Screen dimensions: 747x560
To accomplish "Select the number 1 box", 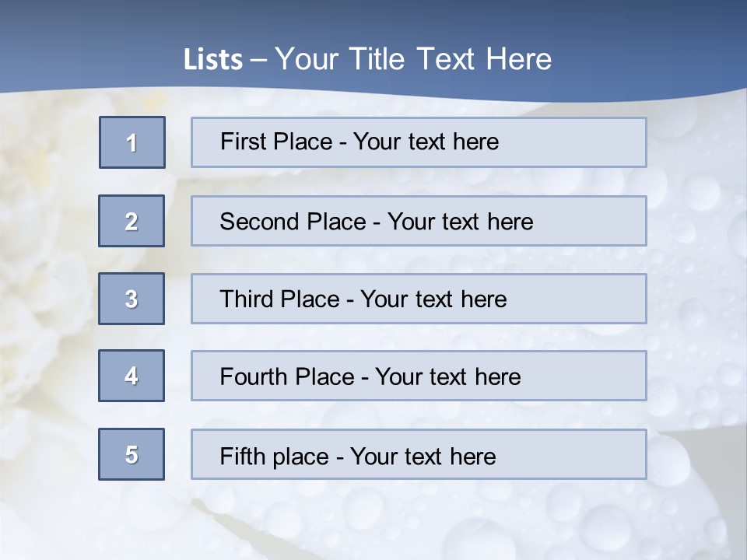I will coord(132,142).
